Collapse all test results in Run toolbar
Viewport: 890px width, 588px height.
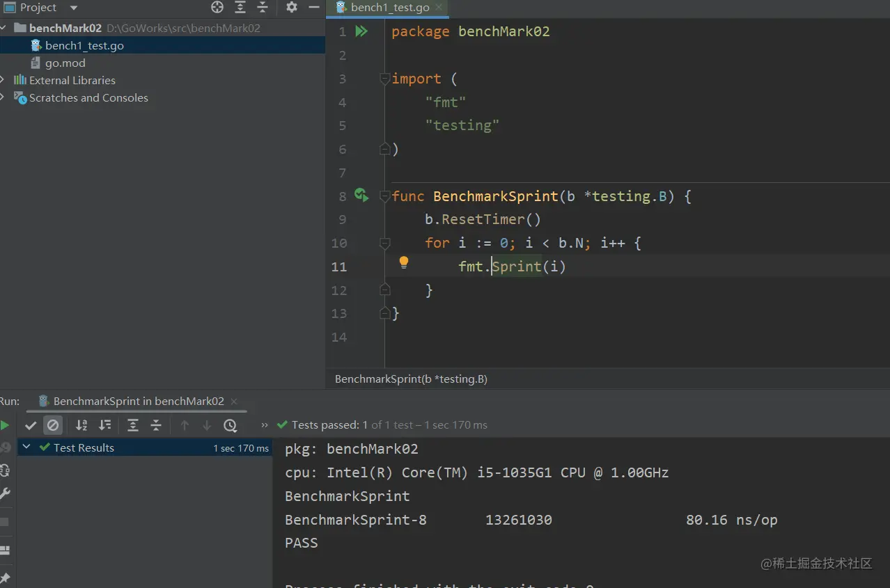pyautogui.click(x=156, y=425)
